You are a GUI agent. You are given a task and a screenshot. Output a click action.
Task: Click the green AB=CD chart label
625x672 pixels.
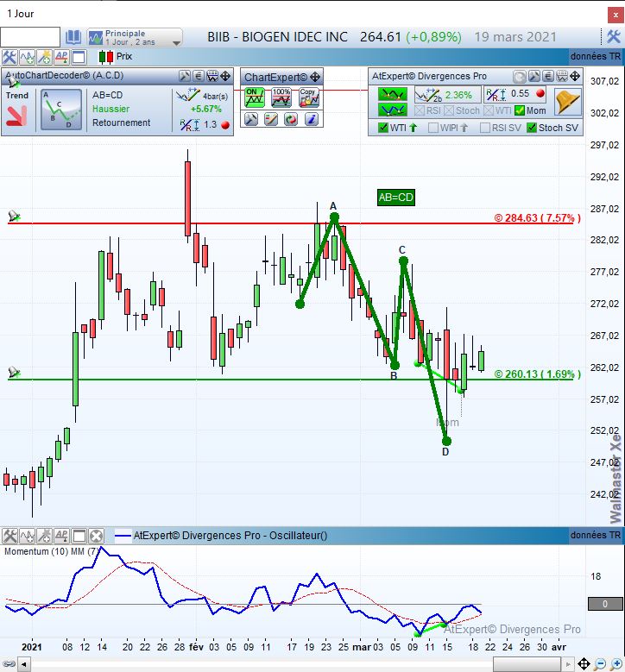click(x=396, y=198)
